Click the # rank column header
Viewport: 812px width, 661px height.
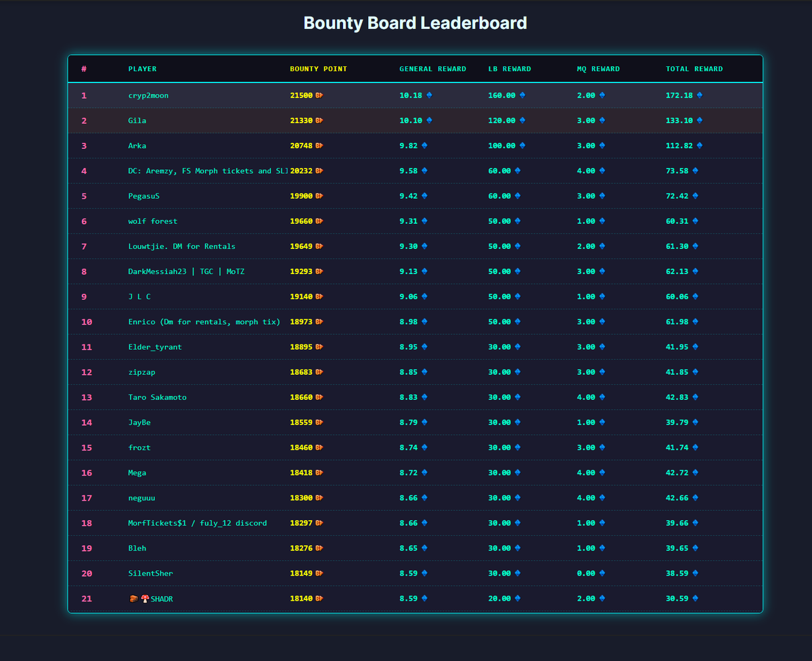[83, 69]
